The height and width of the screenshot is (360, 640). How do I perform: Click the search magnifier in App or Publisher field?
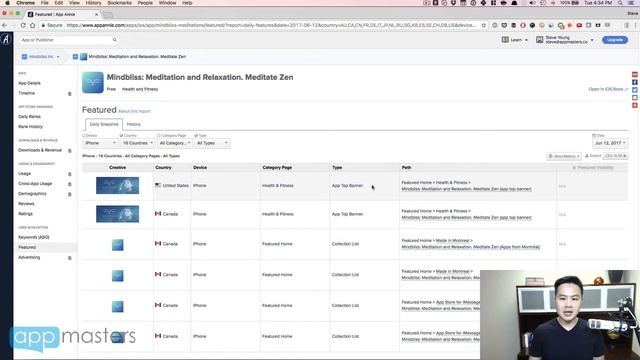point(115,40)
